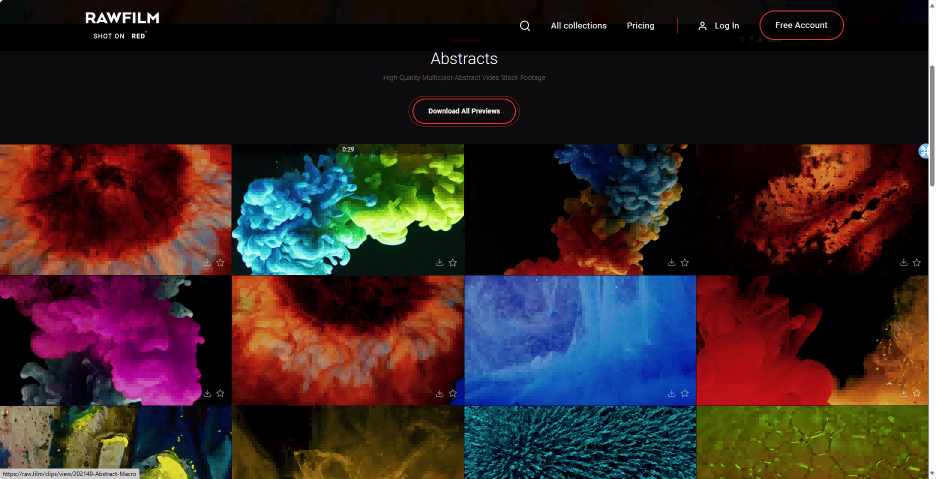Open All collections in the navigation
This screenshot has width=936, height=479.
coord(578,26)
